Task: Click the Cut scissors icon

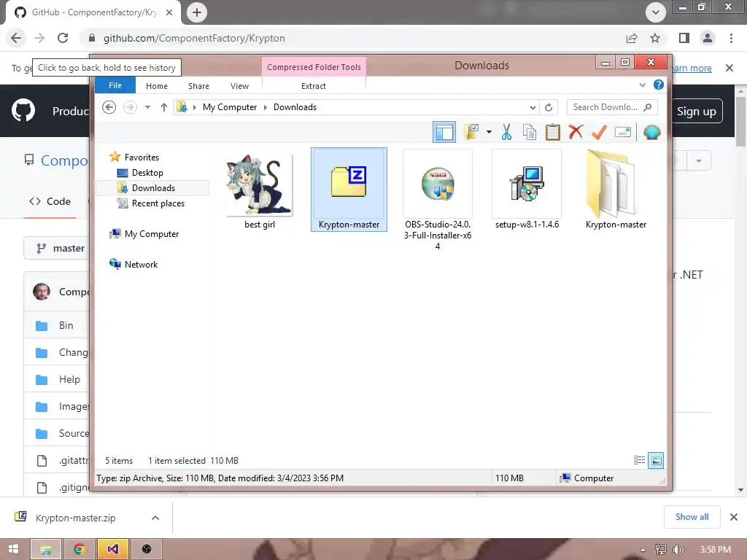Action: [x=506, y=132]
